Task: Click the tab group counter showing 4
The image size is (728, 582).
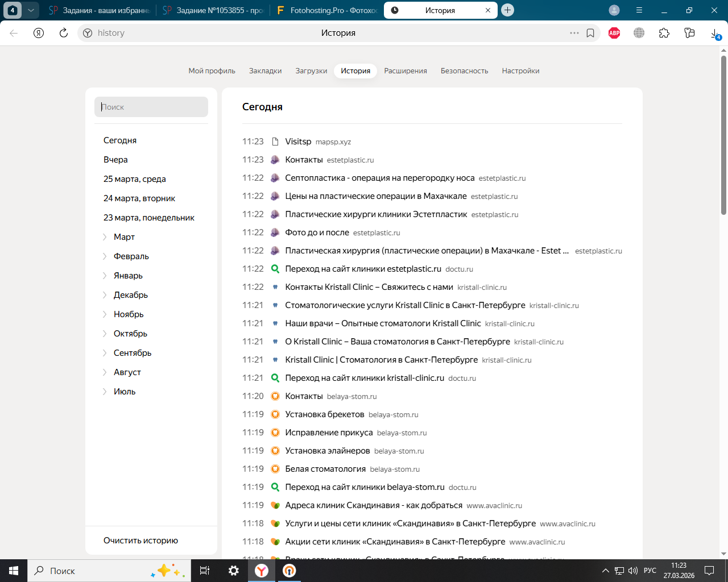Action: tap(13, 10)
